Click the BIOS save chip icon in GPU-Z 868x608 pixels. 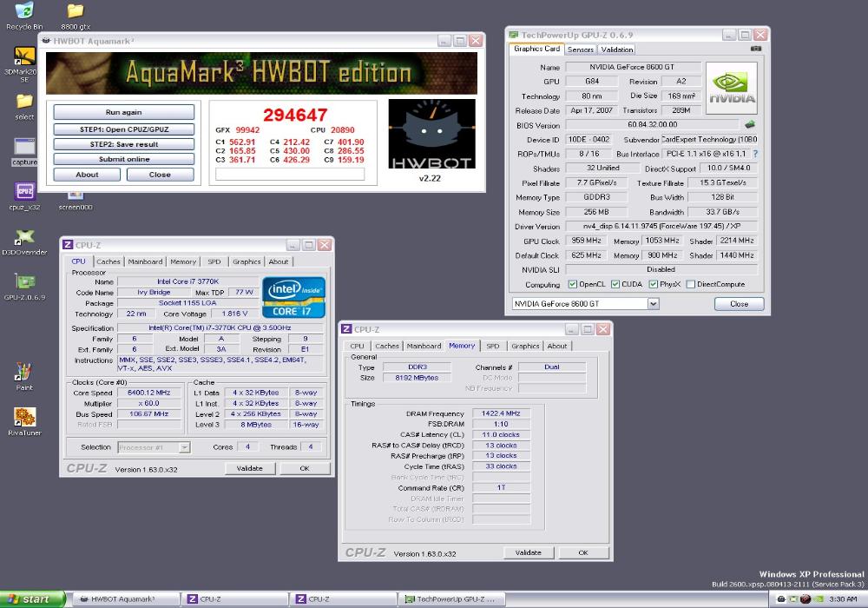[750, 124]
